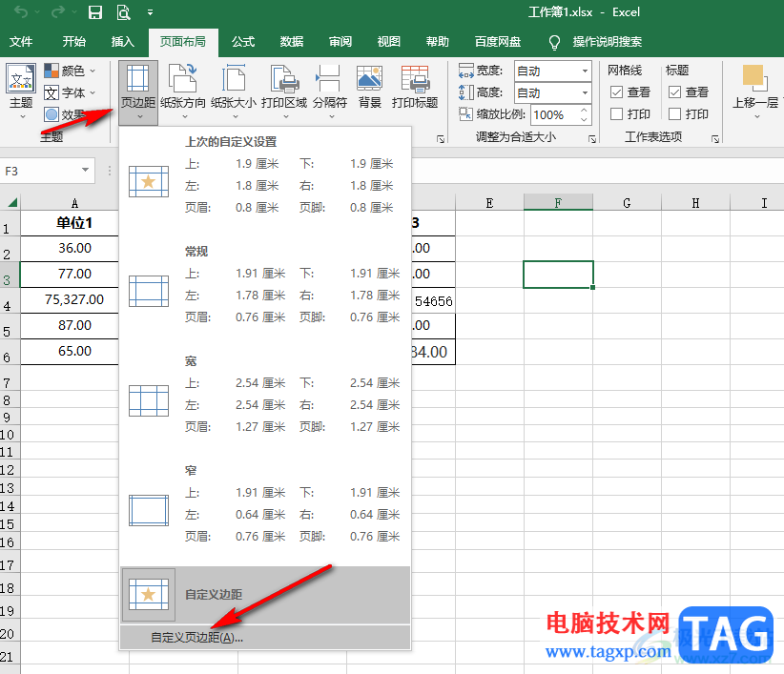The width and height of the screenshot is (784, 674).
Task: Open the 字体 theme fonts menu
Action: (70, 92)
